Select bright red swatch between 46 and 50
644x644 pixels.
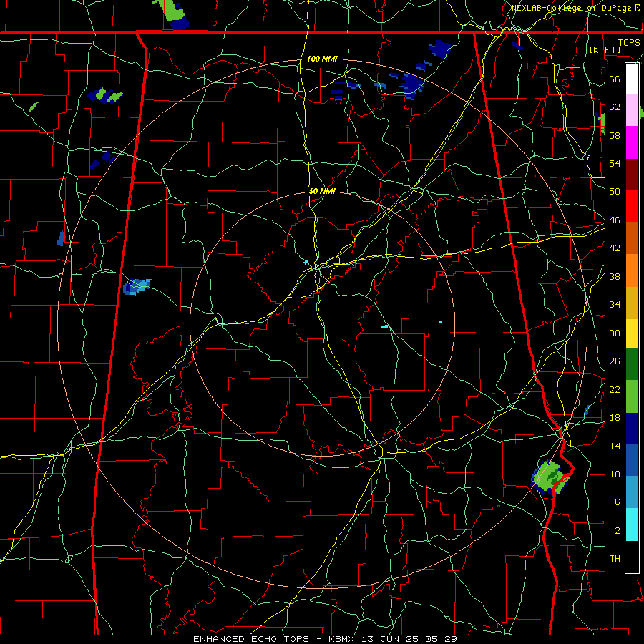(x=632, y=206)
